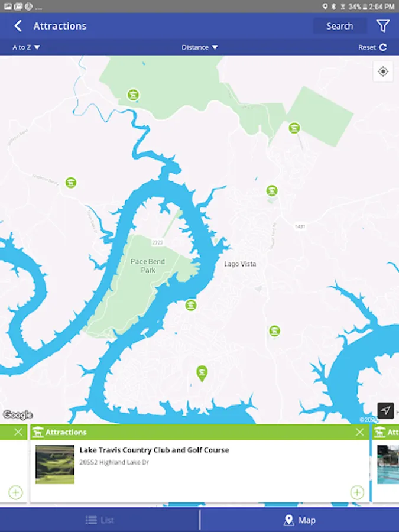Select the teardrop attraction pin south of Lago Vista
This screenshot has height=532, width=399.
[x=202, y=374]
